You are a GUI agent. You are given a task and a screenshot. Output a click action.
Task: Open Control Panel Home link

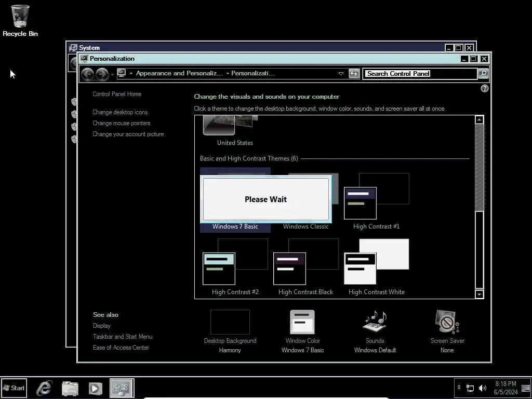point(117,94)
